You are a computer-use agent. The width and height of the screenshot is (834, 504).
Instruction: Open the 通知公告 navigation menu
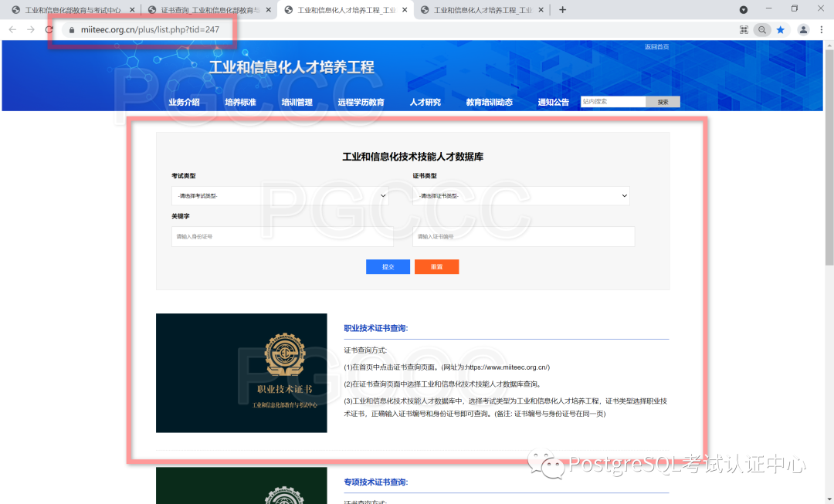point(553,101)
